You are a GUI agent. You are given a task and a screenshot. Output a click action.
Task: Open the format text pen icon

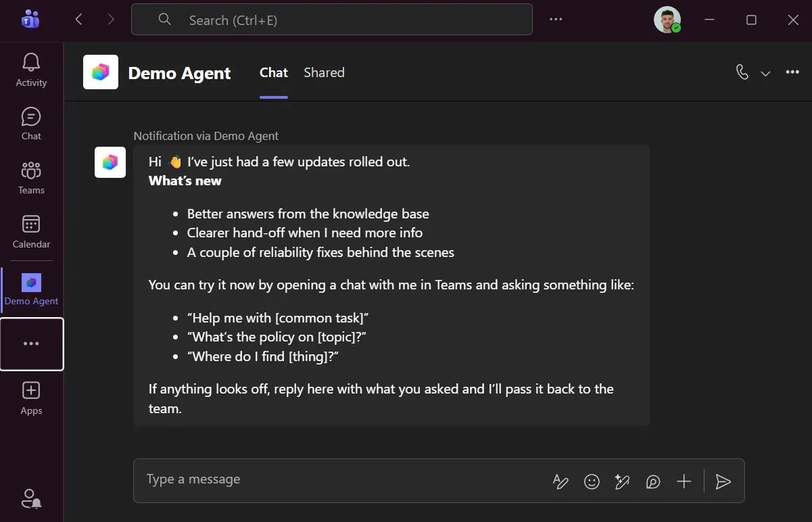560,481
